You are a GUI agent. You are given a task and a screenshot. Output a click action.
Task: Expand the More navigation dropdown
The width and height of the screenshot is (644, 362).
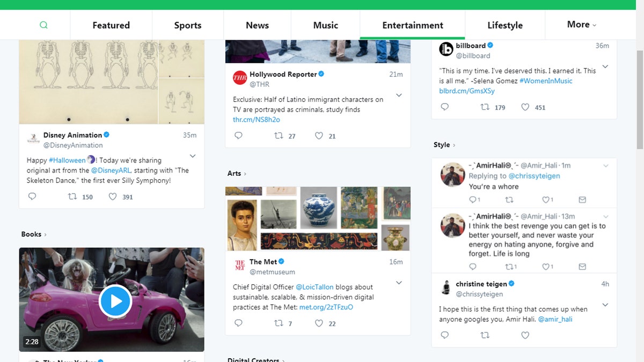click(x=582, y=25)
